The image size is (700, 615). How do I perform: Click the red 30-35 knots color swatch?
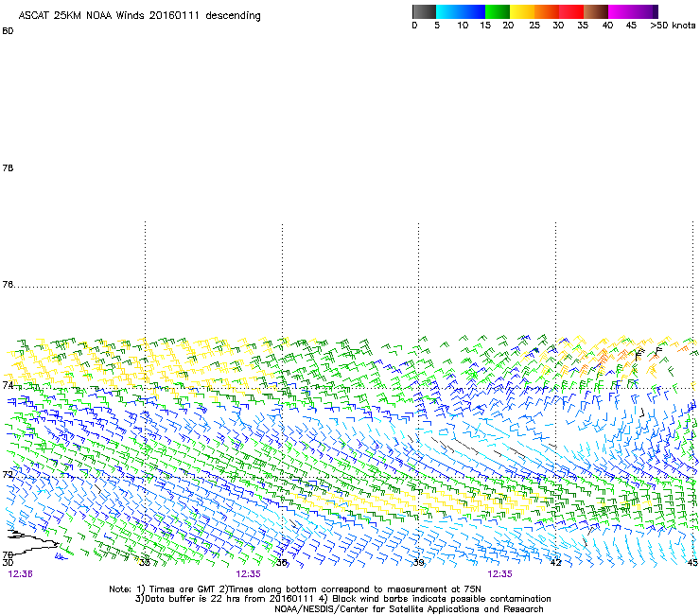[x=571, y=11]
